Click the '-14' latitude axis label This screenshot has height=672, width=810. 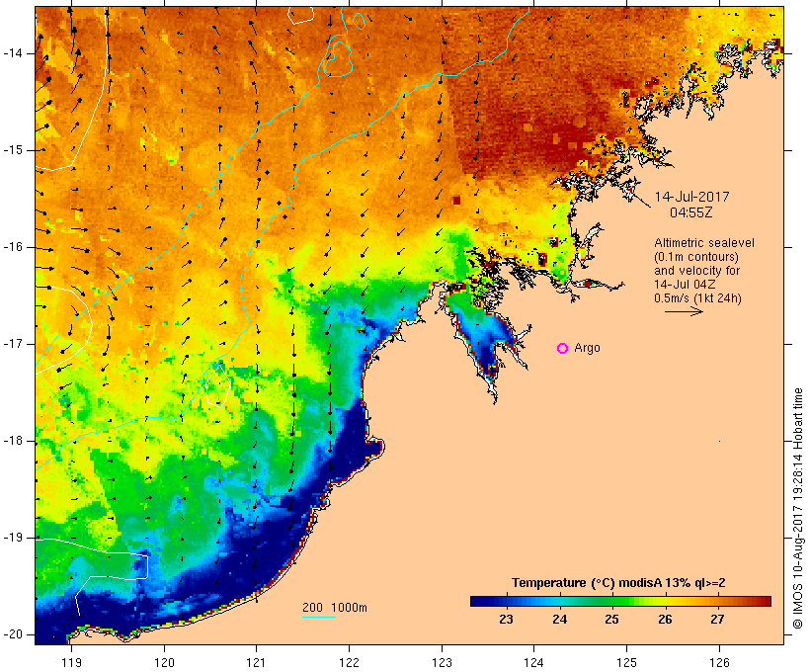[13, 53]
